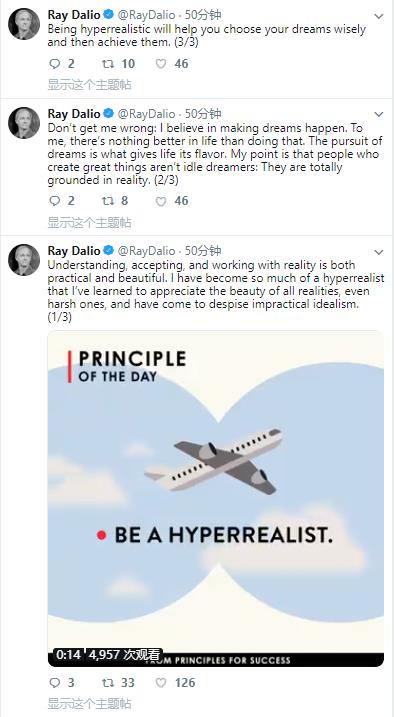394x717 pixels.
Task: Play the 'Be a Hyperrealist' video
Action: (216, 498)
